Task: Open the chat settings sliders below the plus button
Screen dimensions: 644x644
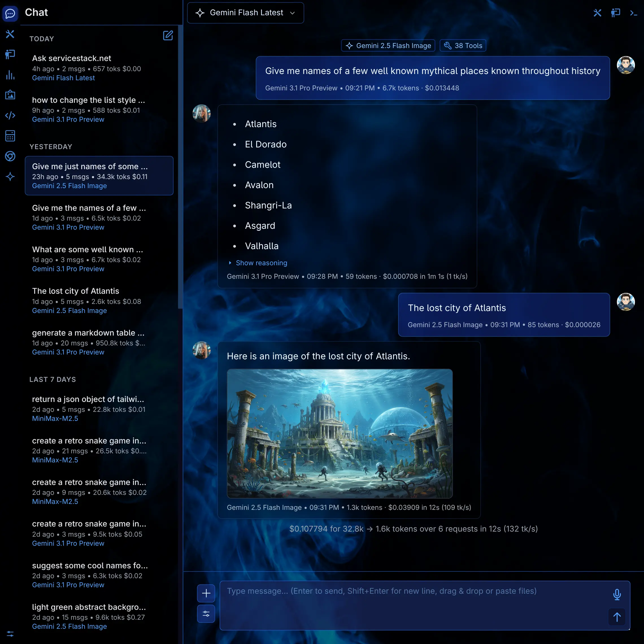Action: [206, 614]
